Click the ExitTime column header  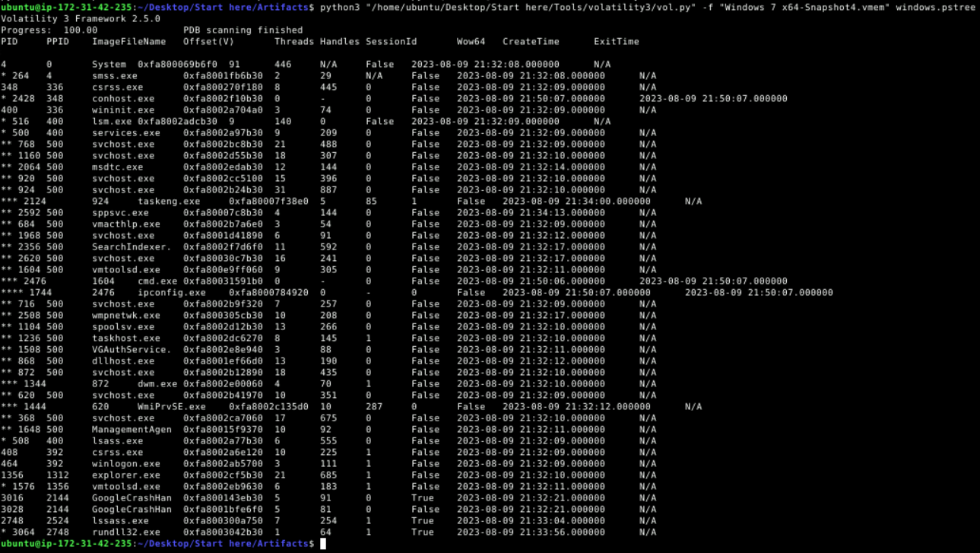tap(617, 41)
